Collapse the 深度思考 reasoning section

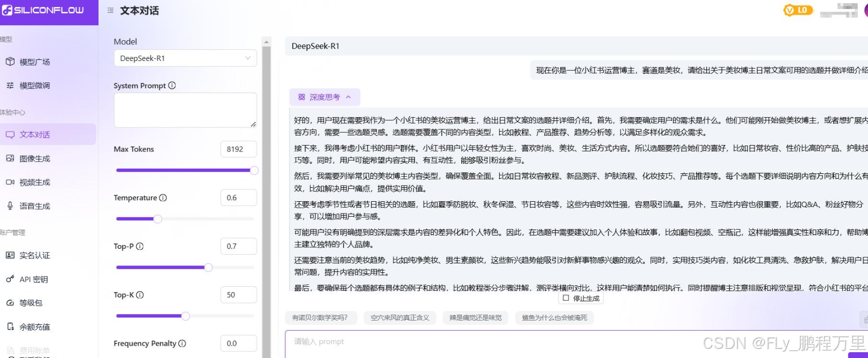click(x=324, y=97)
